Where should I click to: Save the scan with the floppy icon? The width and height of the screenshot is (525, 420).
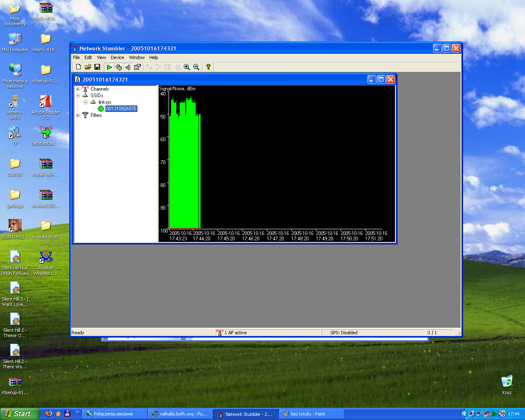pos(97,67)
